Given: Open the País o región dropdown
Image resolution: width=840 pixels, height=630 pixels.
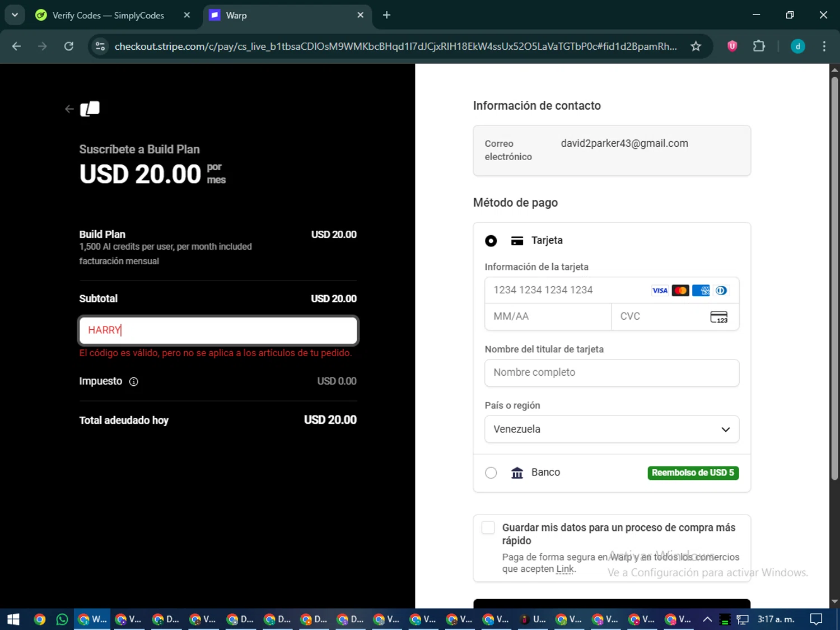Looking at the screenshot, I should pos(612,430).
